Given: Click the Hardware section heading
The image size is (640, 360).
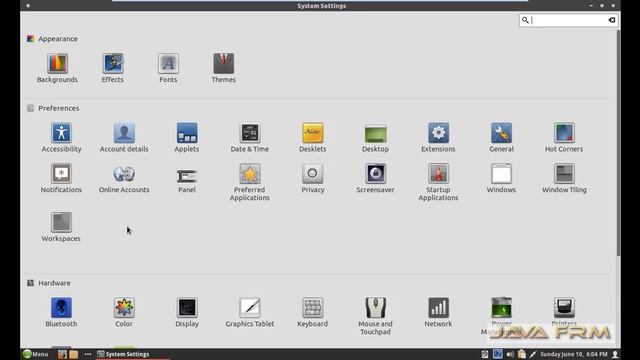Looking at the screenshot, I should 54,283.
